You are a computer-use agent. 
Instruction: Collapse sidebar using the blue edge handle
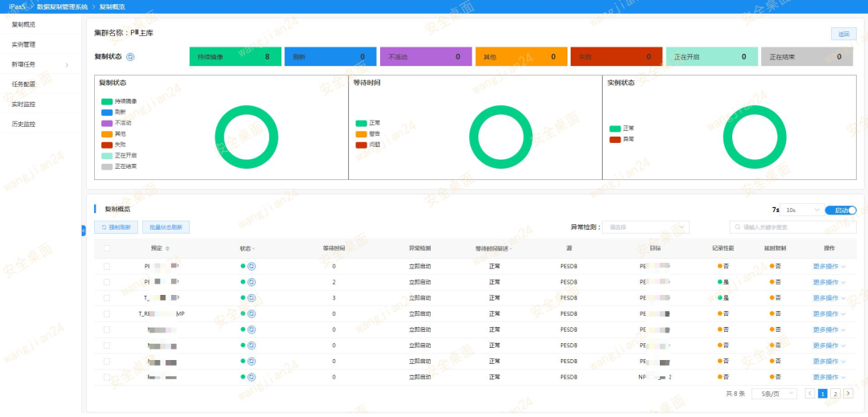coord(84,231)
